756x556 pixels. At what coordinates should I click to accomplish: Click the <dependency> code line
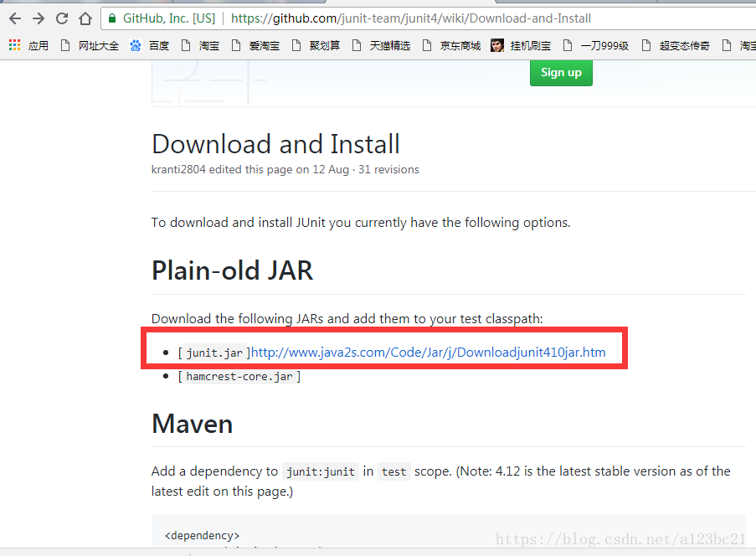pos(202,536)
